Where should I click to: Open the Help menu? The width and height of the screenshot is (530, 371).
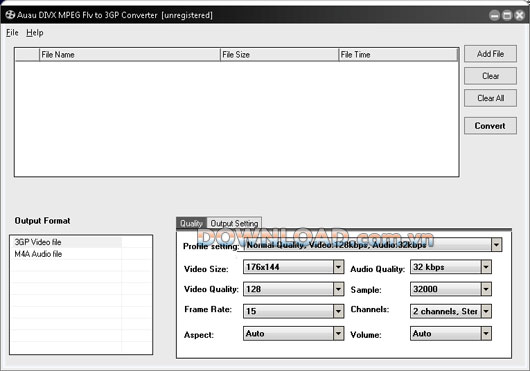[x=35, y=33]
